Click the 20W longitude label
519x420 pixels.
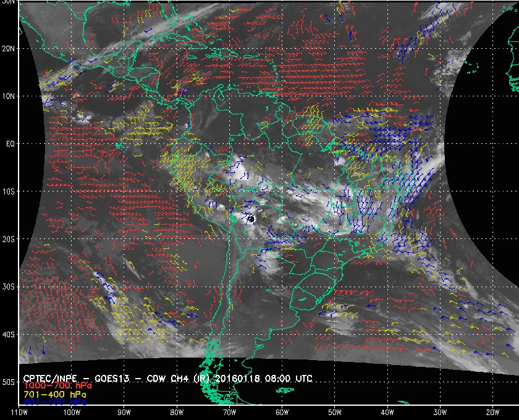click(492, 413)
